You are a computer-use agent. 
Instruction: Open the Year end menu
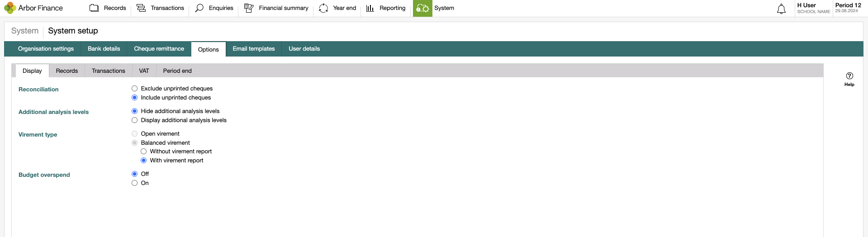pyautogui.click(x=345, y=8)
